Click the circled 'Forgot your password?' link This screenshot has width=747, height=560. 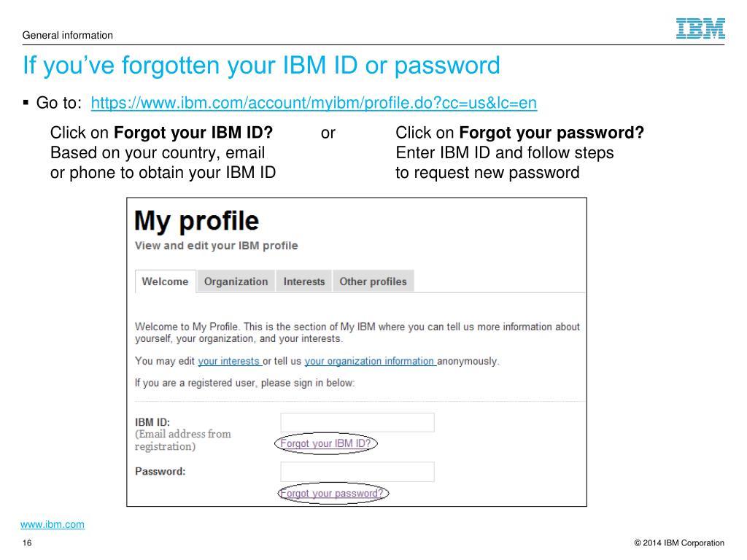point(332,494)
